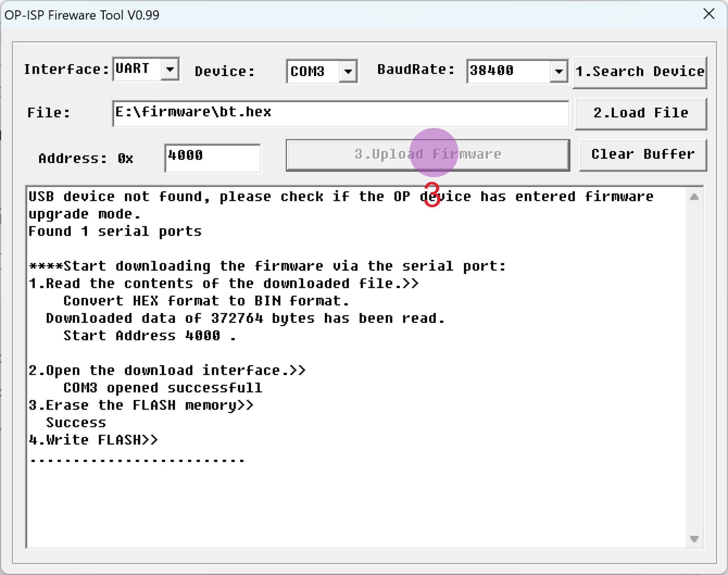Click the disabled 3.Upload Firmware button
Image resolution: width=728 pixels, height=575 pixels.
click(427, 155)
